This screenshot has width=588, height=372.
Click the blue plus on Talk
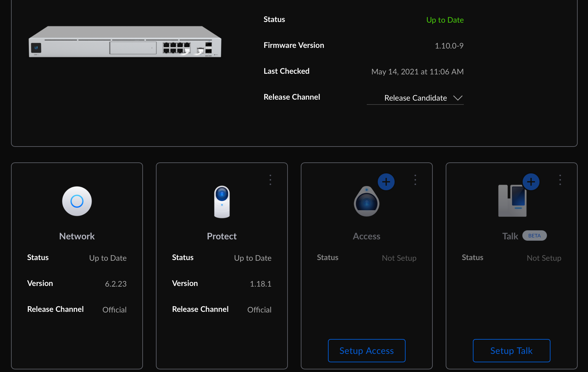click(x=531, y=182)
